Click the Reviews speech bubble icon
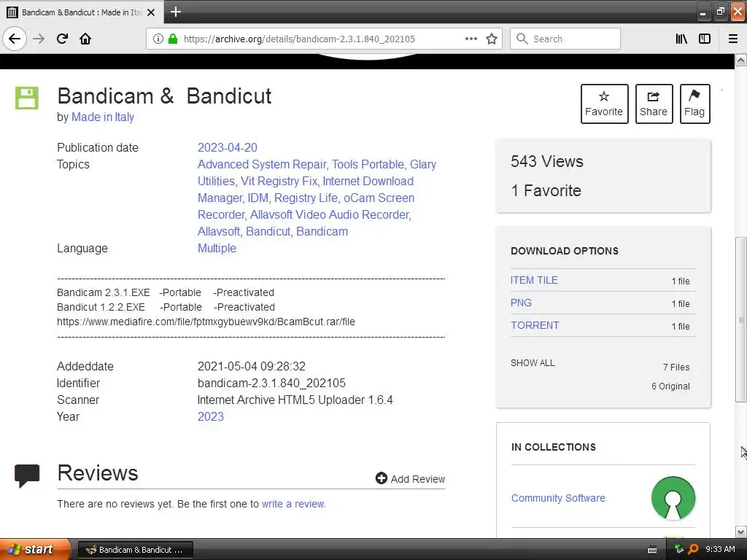 (x=27, y=475)
